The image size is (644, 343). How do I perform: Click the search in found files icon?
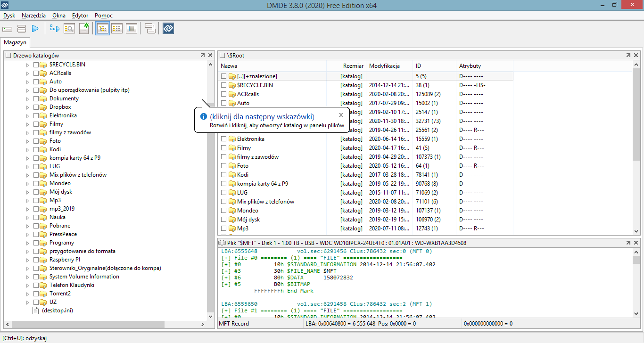pos(69,29)
